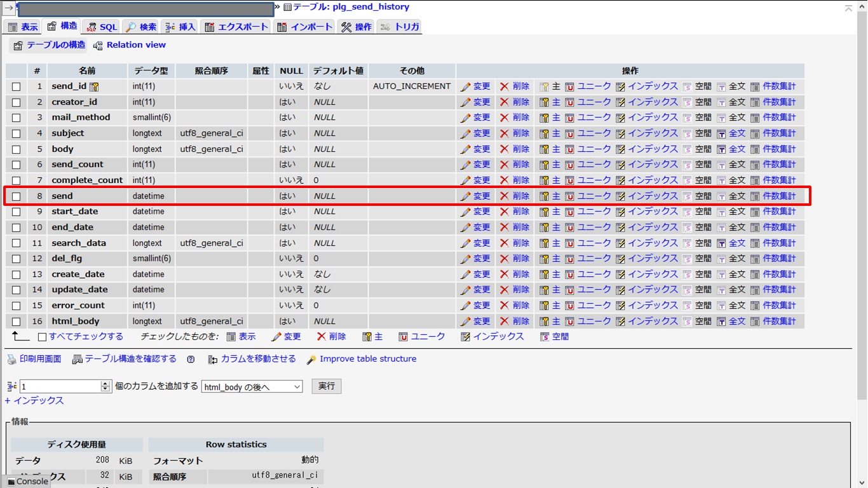Image resolution: width=868 pixels, height=488 pixels.
Task: Click the help question mark icon
Action: [191, 360]
